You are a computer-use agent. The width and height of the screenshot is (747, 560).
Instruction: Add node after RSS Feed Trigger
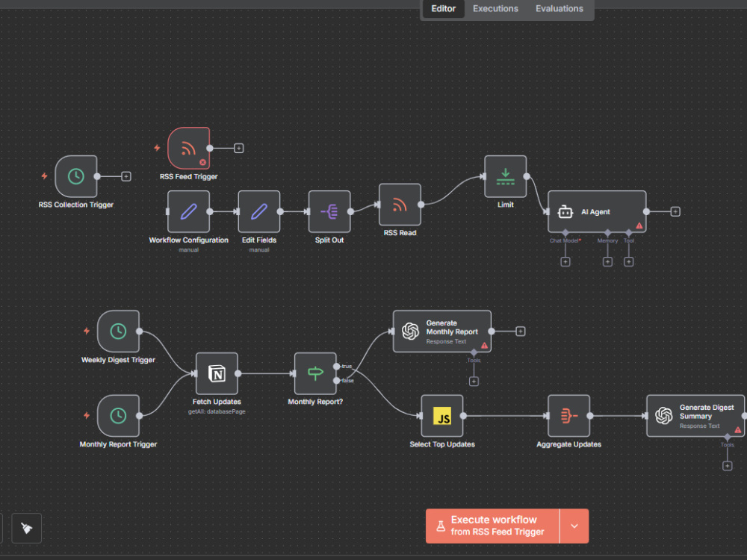tap(239, 148)
